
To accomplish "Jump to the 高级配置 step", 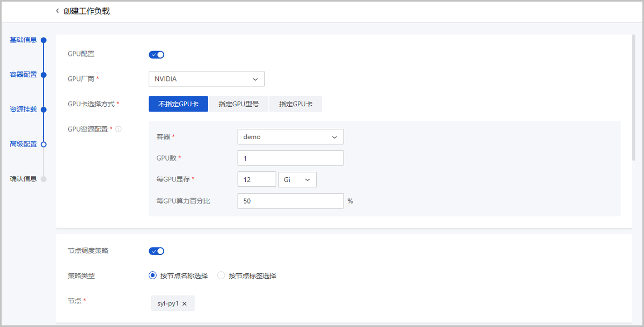I will pos(24,144).
